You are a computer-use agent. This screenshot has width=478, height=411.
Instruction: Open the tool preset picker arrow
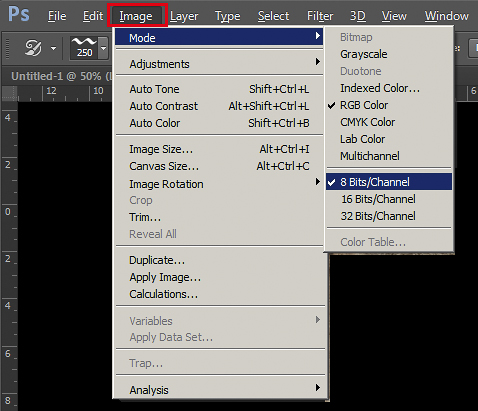[53, 48]
